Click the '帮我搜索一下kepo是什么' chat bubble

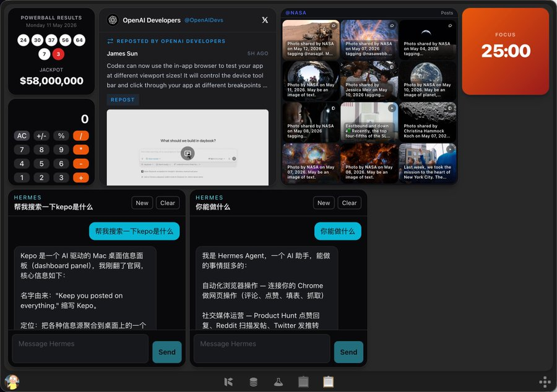point(134,231)
